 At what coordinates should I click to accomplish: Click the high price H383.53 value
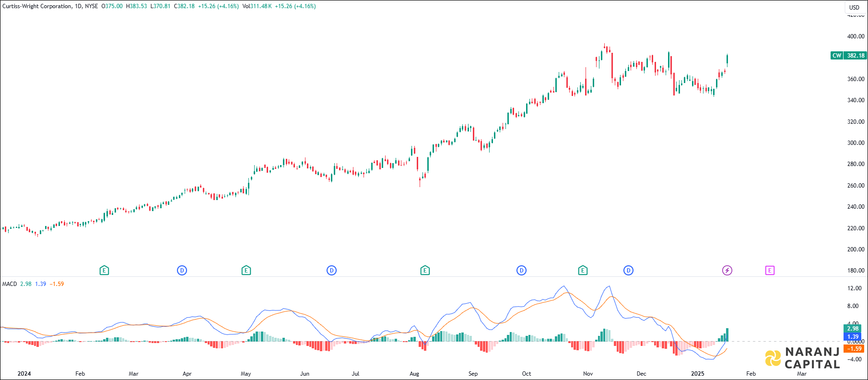click(136, 6)
